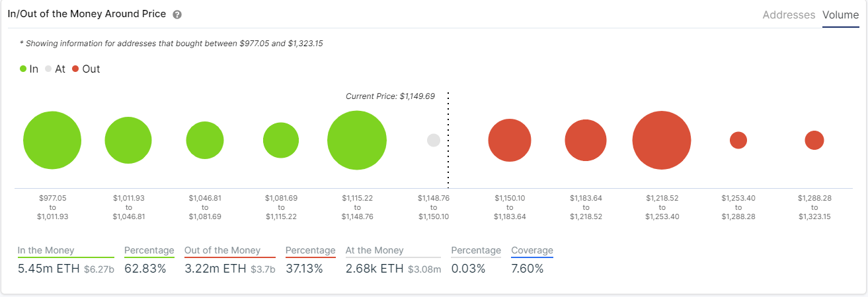Click the largest red bubble above $1,218.52 range
Image resolution: width=868 pixels, height=297 pixels.
coord(662,141)
